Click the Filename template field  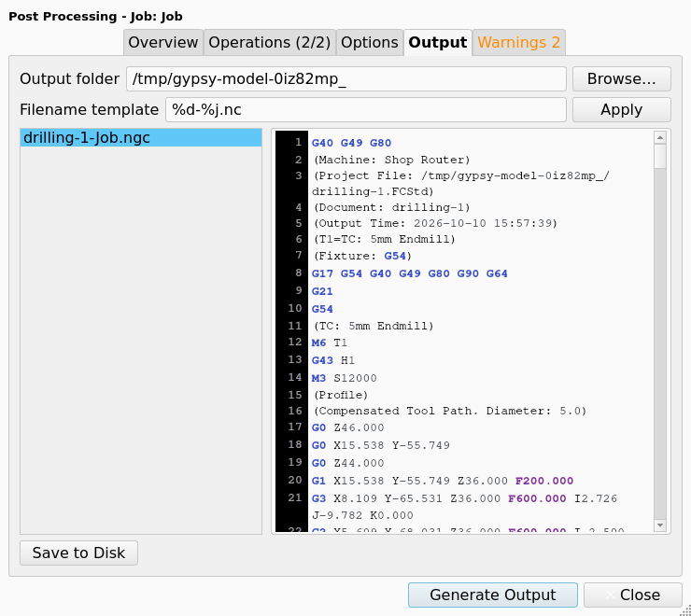(x=366, y=110)
